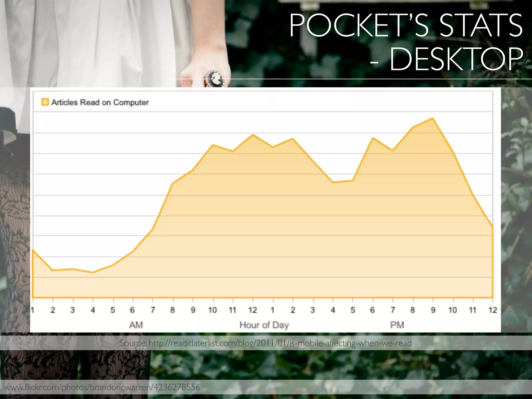The height and width of the screenshot is (399, 532).
Task: Click the 'POCKET'S STATS' title text
Action: coord(406,25)
